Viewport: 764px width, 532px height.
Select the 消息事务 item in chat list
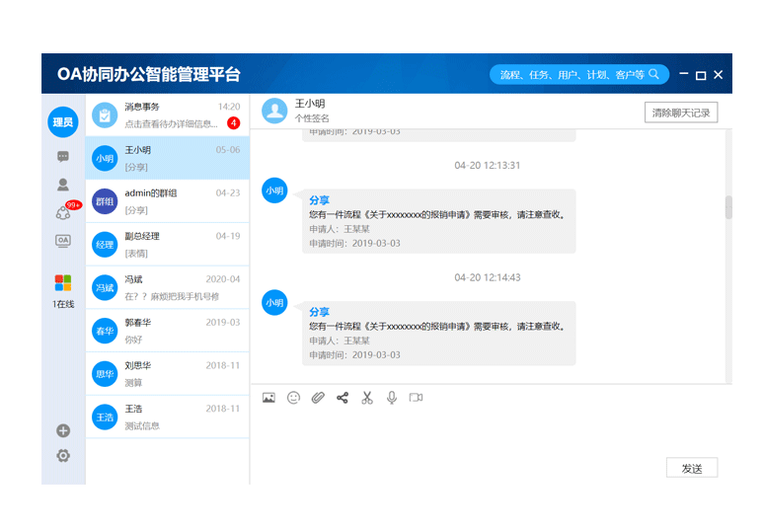coord(168,114)
